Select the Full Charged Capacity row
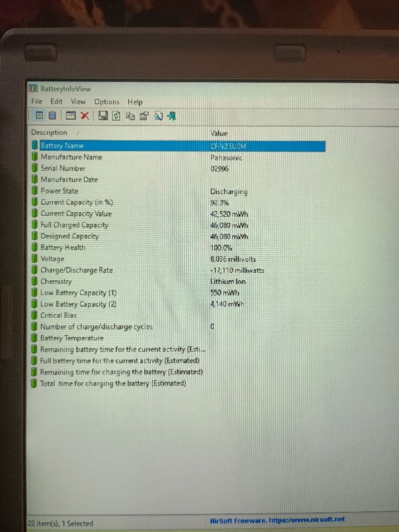The height and width of the screenshot is (532, 399). tap(74, 225)
